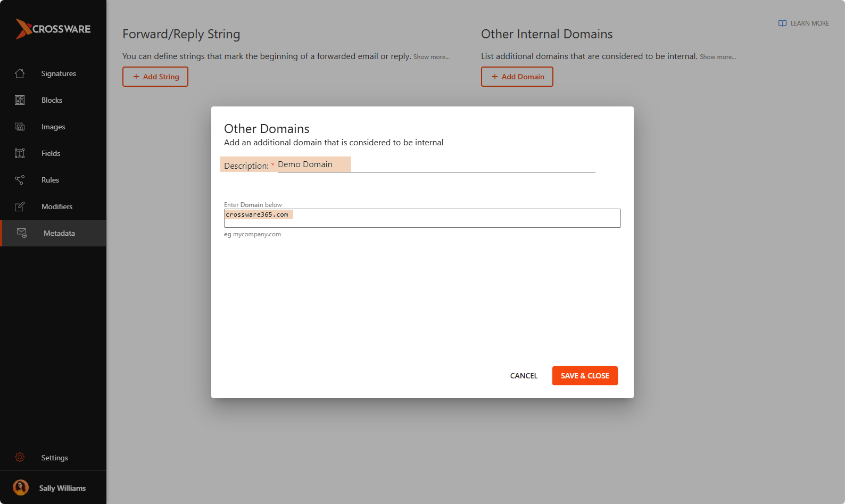Viewport: 845px width, 504px height.
Task: Expand Show more under Forward/Reply String
Action: coord(431,57)
